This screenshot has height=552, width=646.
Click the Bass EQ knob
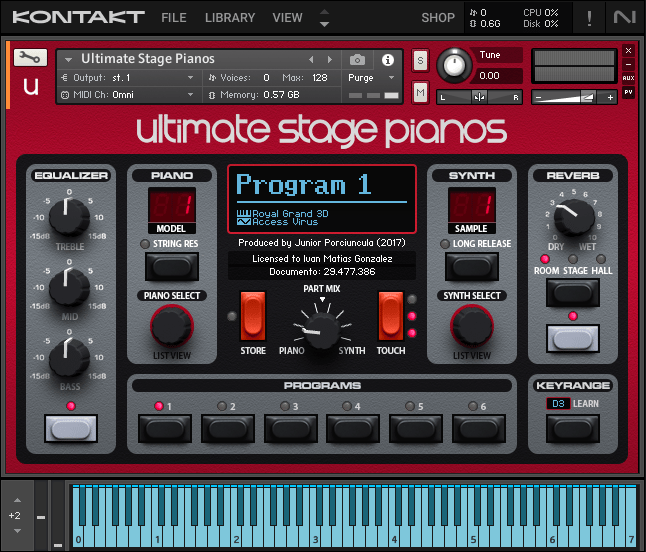coord(69,356)
